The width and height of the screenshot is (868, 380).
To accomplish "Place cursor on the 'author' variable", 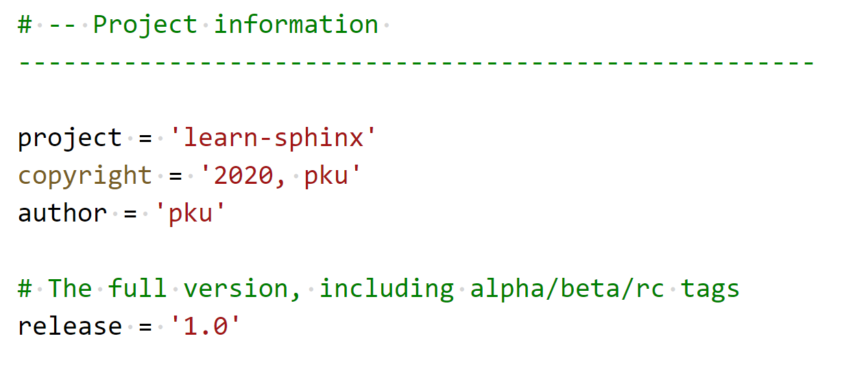I will [x=62, y=213].
